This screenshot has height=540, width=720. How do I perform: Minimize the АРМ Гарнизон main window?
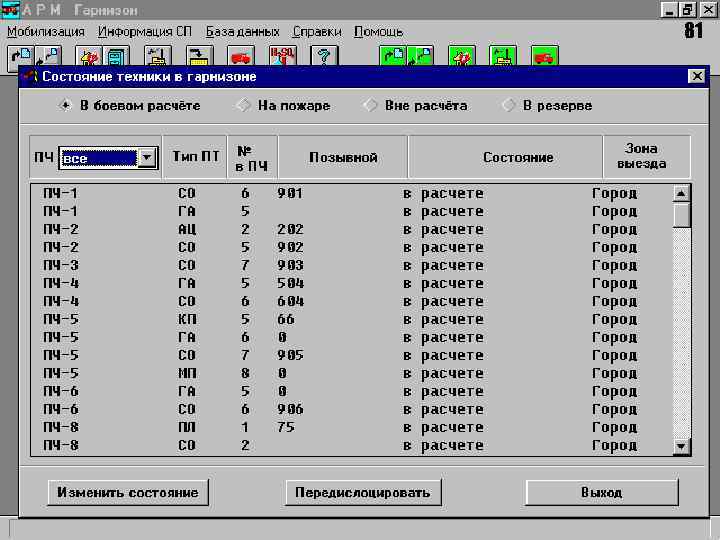point(669,10)
